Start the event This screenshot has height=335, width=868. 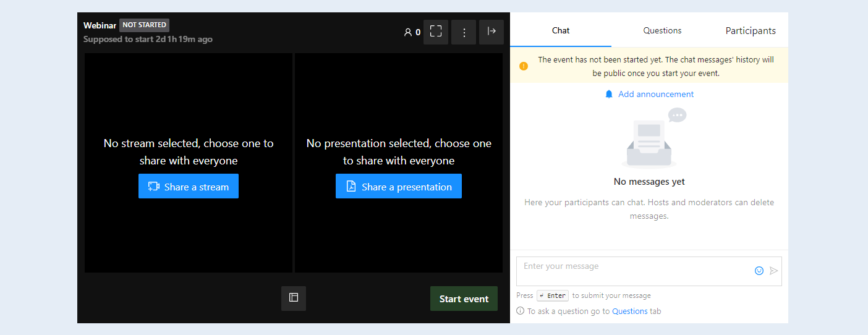point(464,299)
